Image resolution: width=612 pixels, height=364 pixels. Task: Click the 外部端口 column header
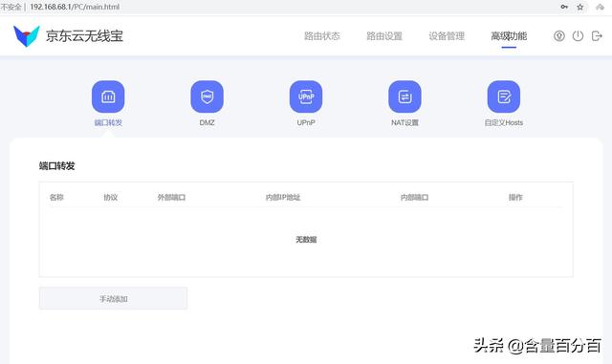[x=171, y=197]
